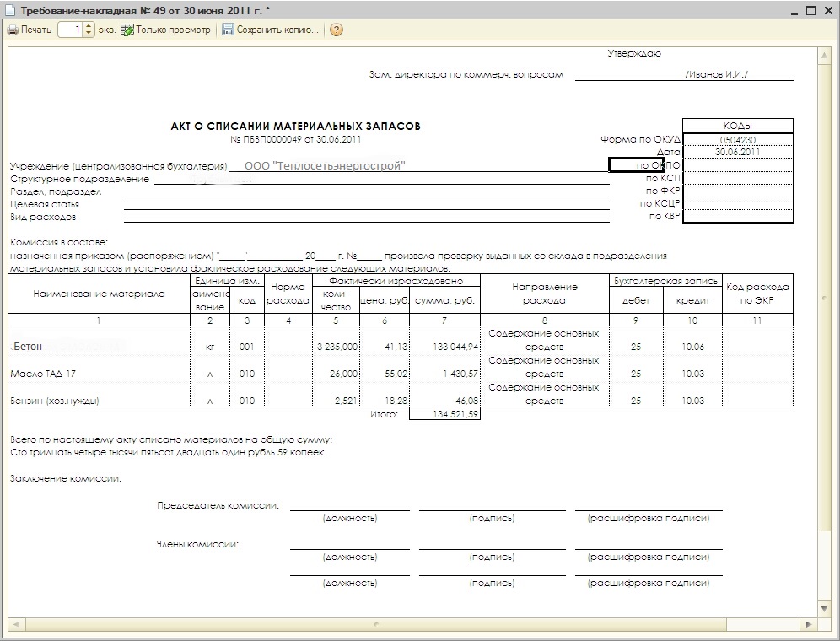Viewport: 840px width, 641px height.
Task: Click the КОДЫ header cell
Action: [738, 126]
